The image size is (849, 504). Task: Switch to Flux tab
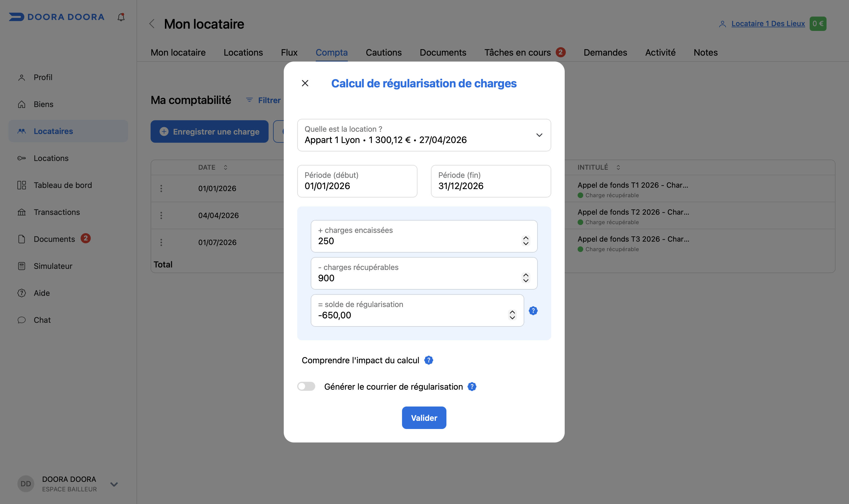point(289,53)
